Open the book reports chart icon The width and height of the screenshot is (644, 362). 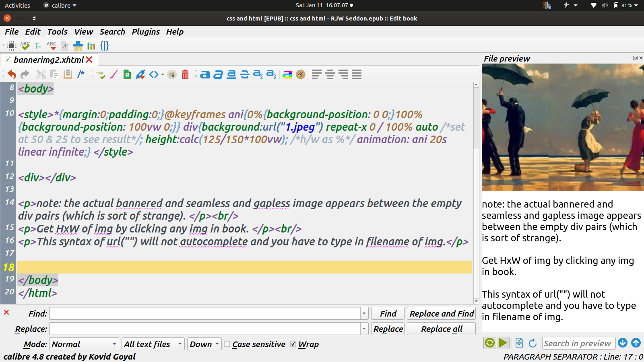[x=91, y=46]
